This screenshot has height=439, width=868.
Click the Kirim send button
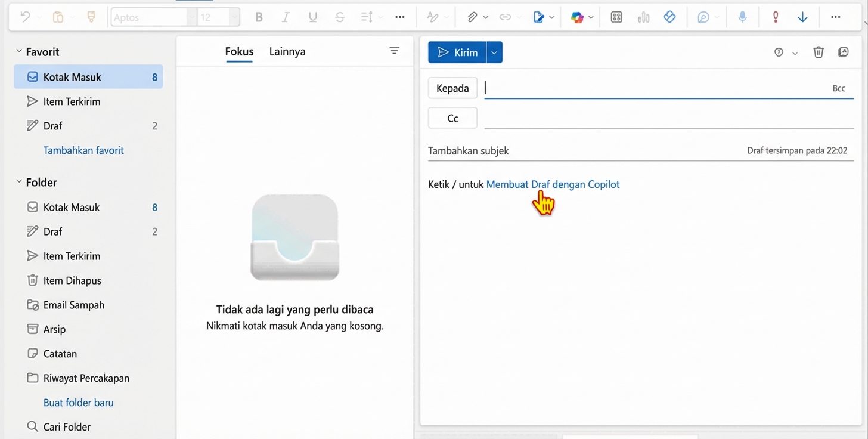pos(457,52)
